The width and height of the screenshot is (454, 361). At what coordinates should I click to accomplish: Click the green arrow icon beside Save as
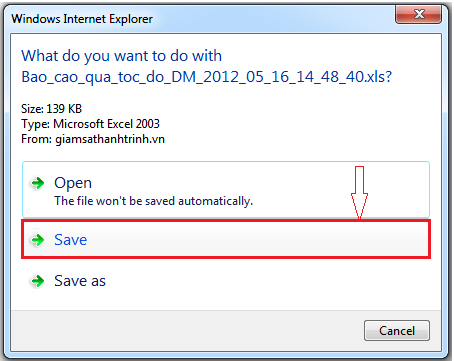38,281
